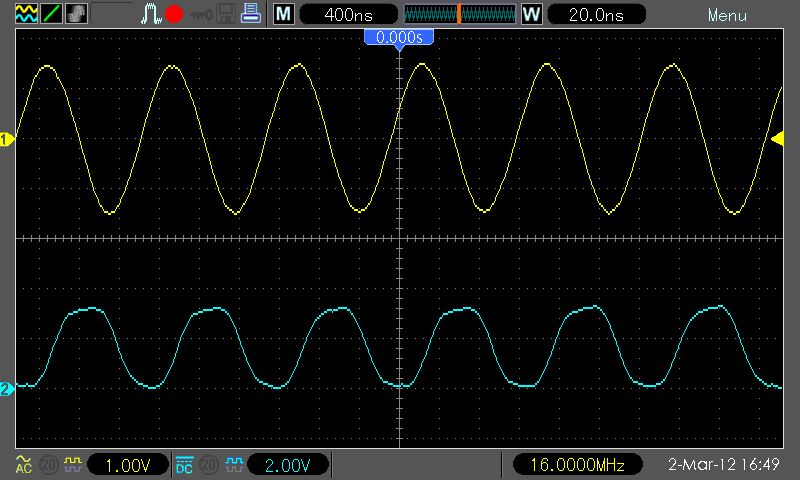Click the red record dot
The height and width of the screenshot is (480, 800).
click(174, 14)
